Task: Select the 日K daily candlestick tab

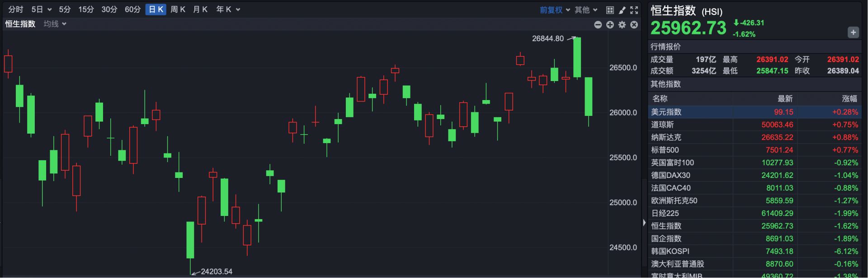Action: pos(156,10)
